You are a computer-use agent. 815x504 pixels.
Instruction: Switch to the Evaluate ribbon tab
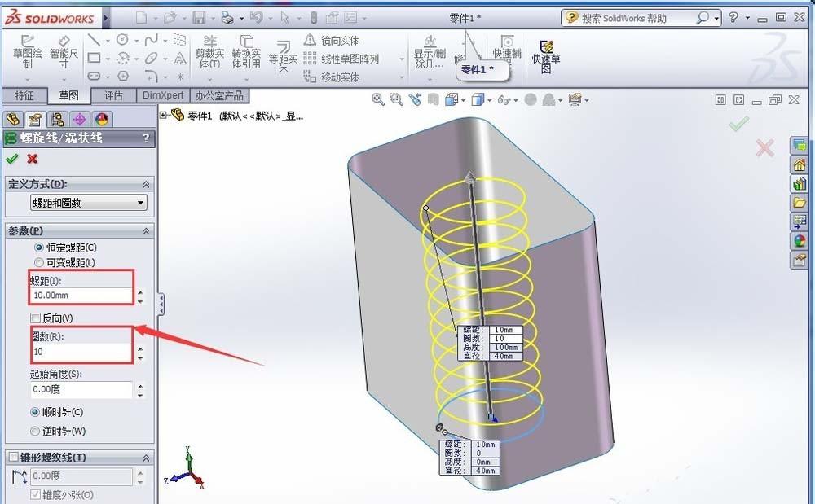(114, 94)
